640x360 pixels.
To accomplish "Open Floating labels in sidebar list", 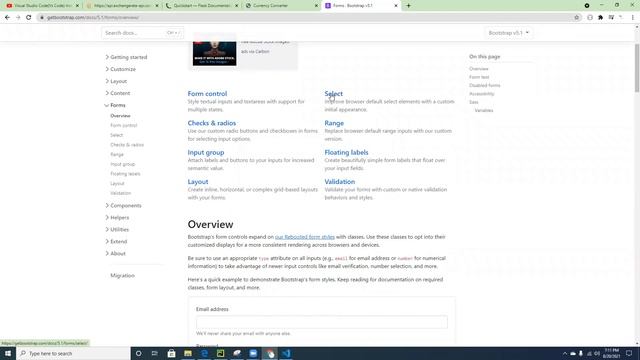I will coord(125,174).
